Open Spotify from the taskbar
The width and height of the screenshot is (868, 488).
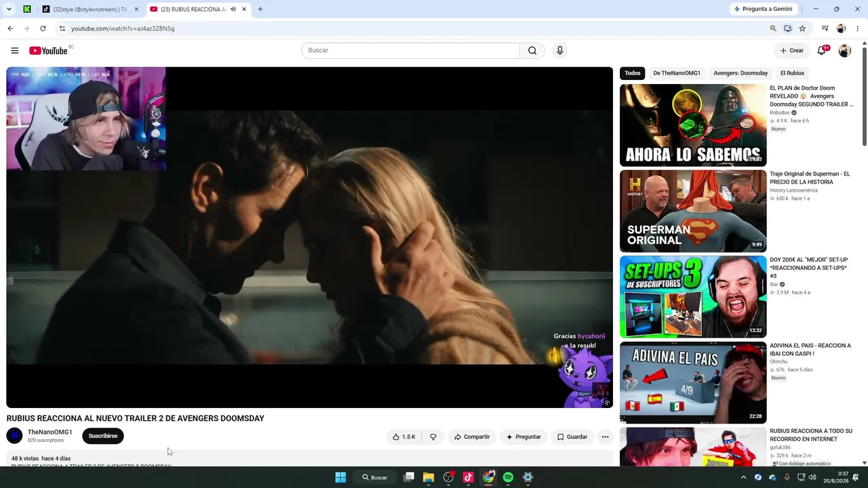coord(508,477)
